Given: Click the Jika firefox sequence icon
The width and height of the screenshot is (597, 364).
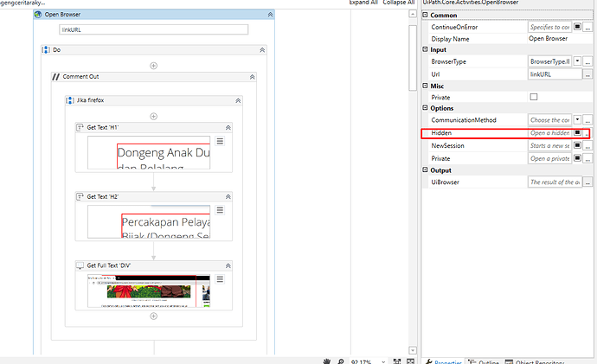Looking at the screenshot, I should coord(70,100).
